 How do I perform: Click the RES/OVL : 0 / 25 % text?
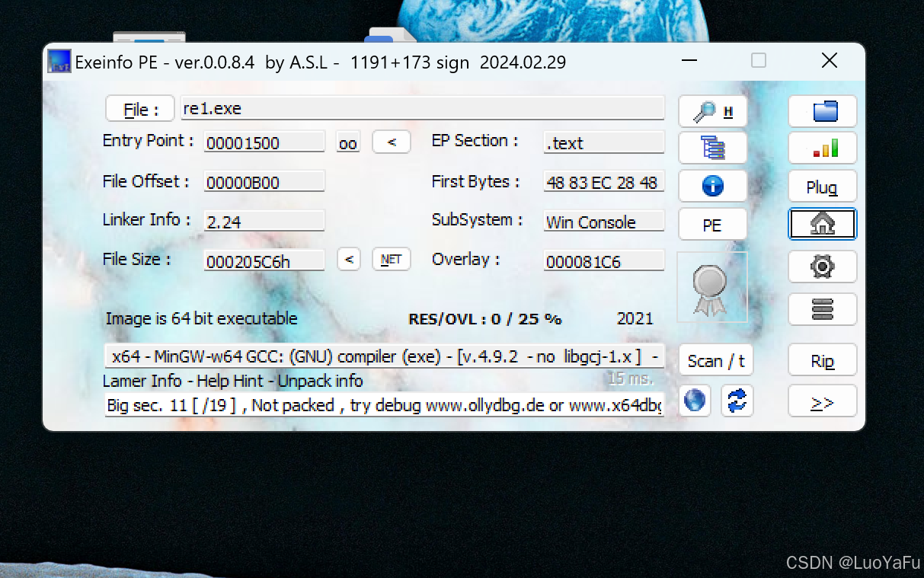point(484,319)
